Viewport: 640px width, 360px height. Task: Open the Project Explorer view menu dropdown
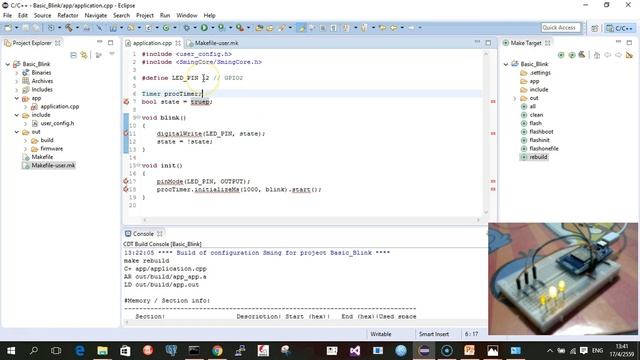[111, 55]
